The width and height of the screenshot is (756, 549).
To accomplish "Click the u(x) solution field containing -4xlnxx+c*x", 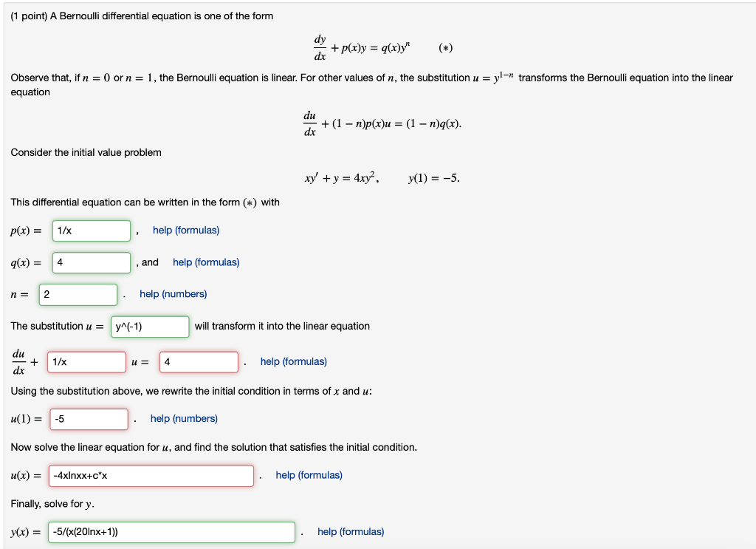I will (x=151, y=475).
